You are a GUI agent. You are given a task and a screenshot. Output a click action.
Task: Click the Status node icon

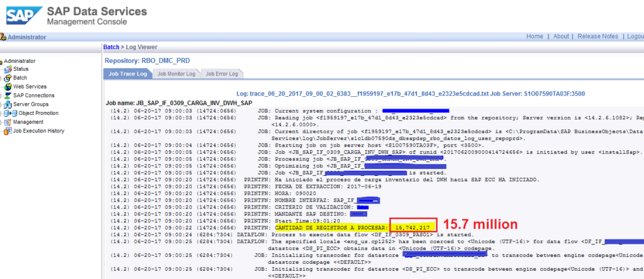point(9,69)
